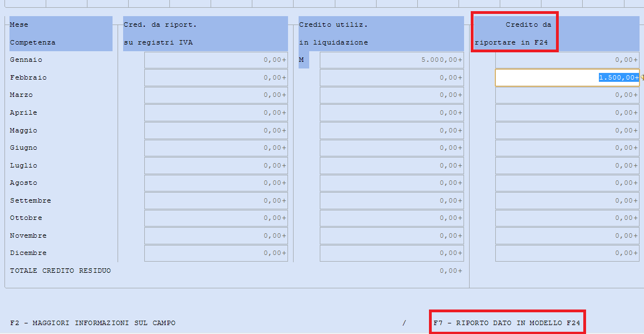This screenshot has width=644, height=334.
Task: Click Maggio Cred. da riport. su registri IVA field
Action: (216, 130)
